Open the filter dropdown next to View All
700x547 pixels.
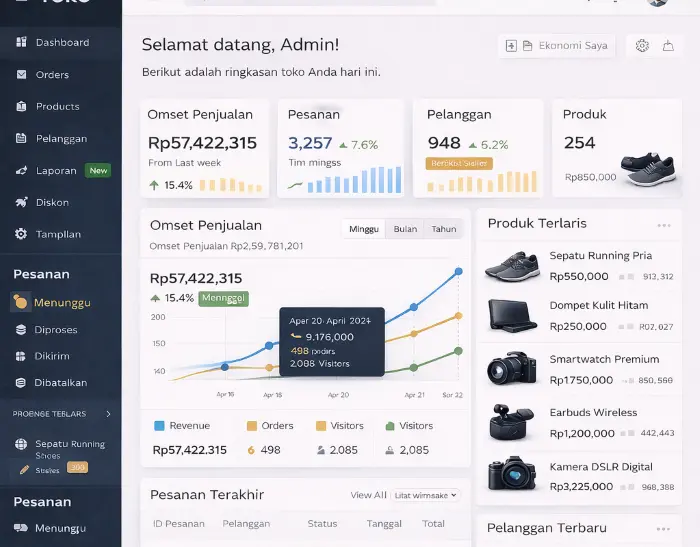(425, 495)
